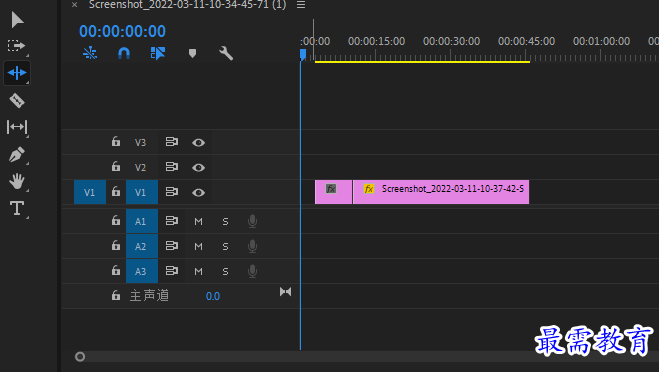Click time ruler at 00:01:00:00
This screenshot has height=372, width=659.
(x=601, y=41)
